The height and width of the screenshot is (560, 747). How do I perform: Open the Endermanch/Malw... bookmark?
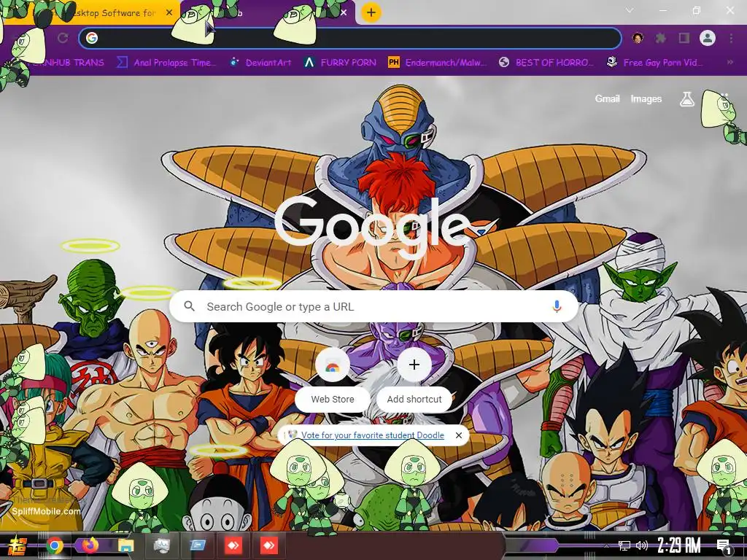pos(438,63)
